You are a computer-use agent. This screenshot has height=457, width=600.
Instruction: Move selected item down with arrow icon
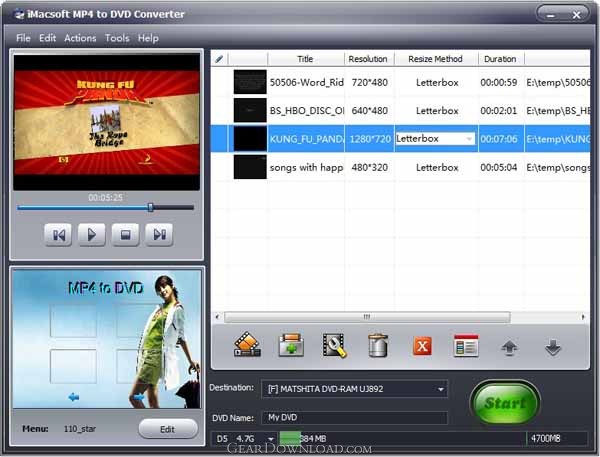pyautogui.click(x=553, y=348)
